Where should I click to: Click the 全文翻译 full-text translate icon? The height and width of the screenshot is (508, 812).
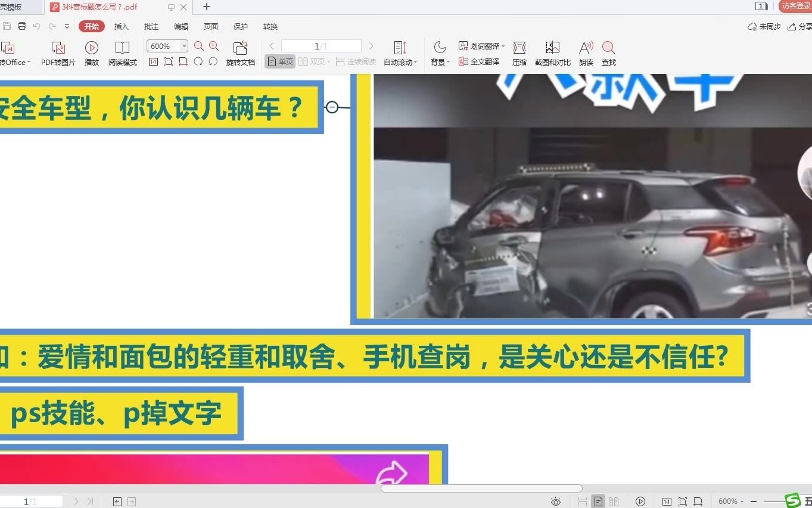click(x=463, y=61)
